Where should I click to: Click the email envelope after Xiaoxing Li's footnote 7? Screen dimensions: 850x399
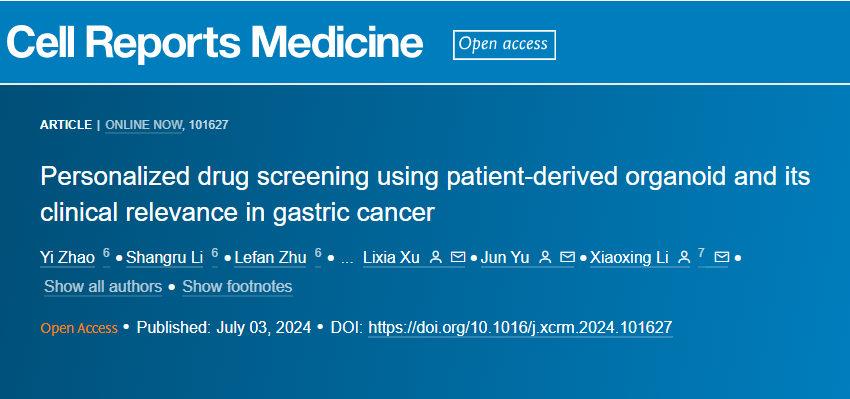point(722,258)
